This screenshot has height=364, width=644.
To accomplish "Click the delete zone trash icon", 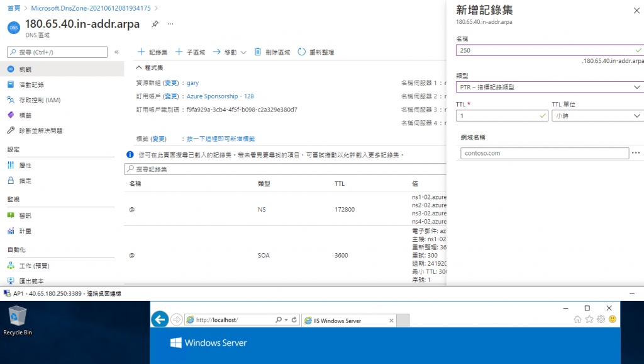I will pyautogui.click(x=257, y=52).
